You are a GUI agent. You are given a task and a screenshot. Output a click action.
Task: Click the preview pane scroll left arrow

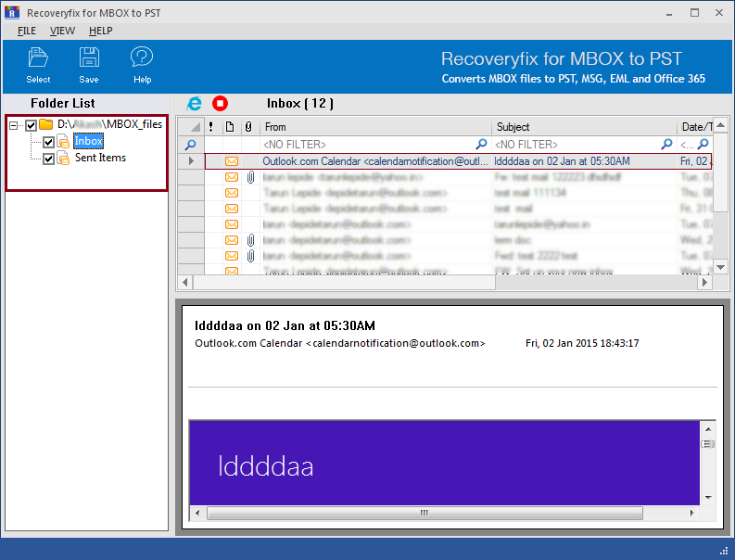click(197, 513)
